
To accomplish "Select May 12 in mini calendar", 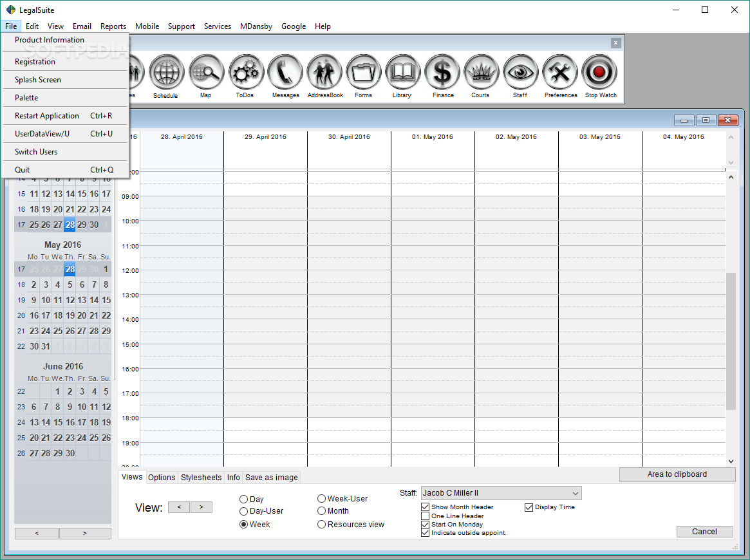I will click(x=70, y=300).
